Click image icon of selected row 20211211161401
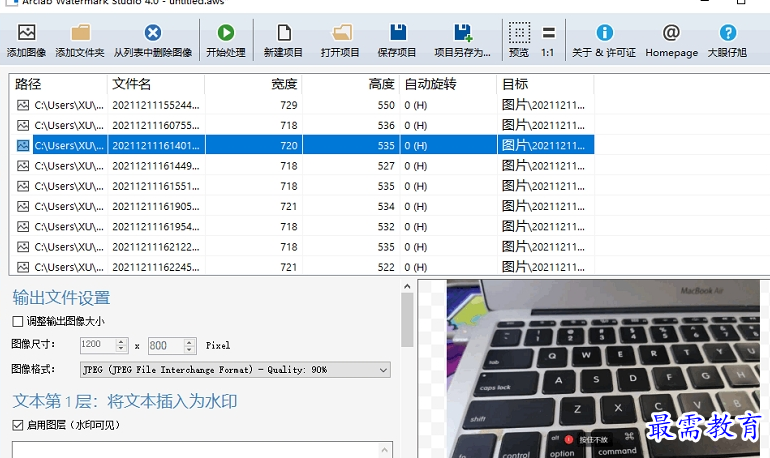Image resolution: width=770 pixels, height=458 pixels. point(23,145)
